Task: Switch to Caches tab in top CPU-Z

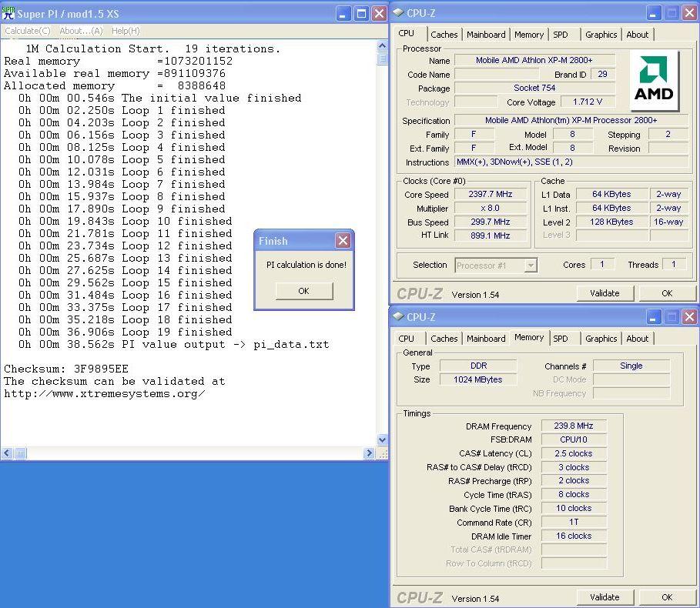Action: [x=444, y=35]
